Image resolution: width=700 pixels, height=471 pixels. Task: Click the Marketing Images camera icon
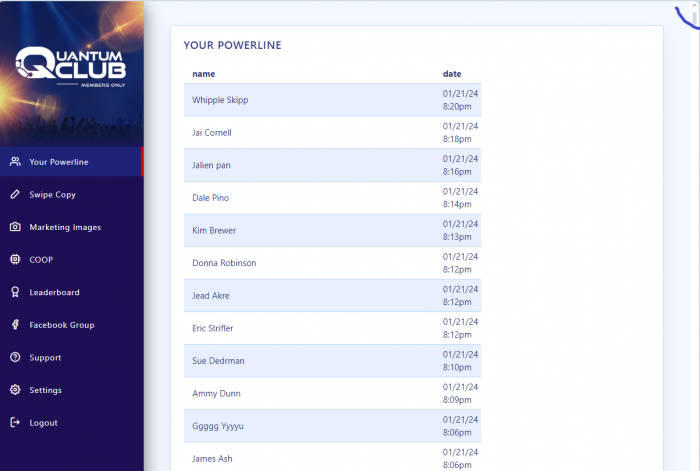[x=15, y=227]
